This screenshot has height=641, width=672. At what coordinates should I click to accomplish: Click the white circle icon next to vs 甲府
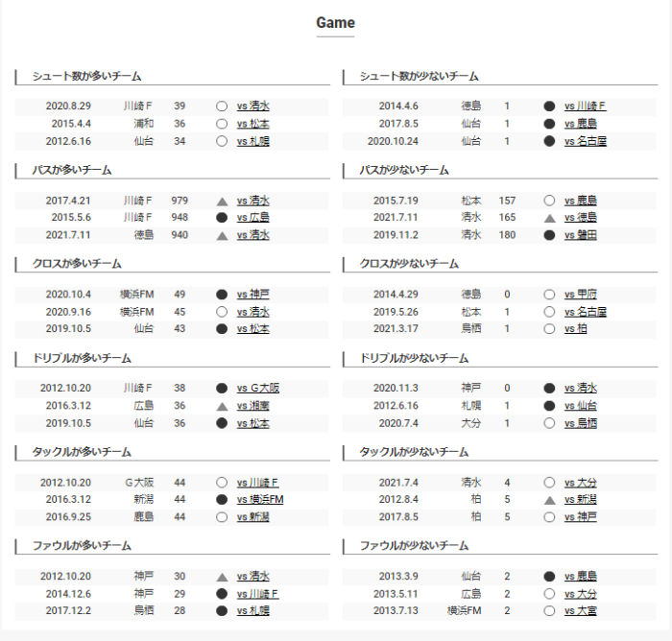coord(549,295)
